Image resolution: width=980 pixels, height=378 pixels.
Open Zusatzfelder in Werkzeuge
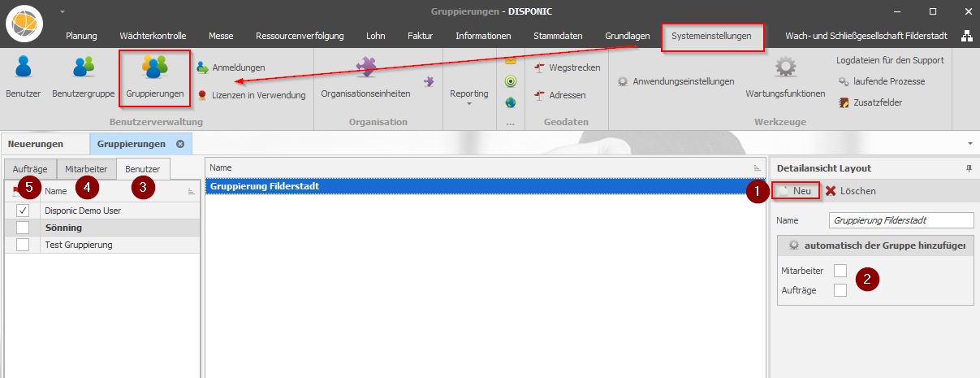coord(870,102)
